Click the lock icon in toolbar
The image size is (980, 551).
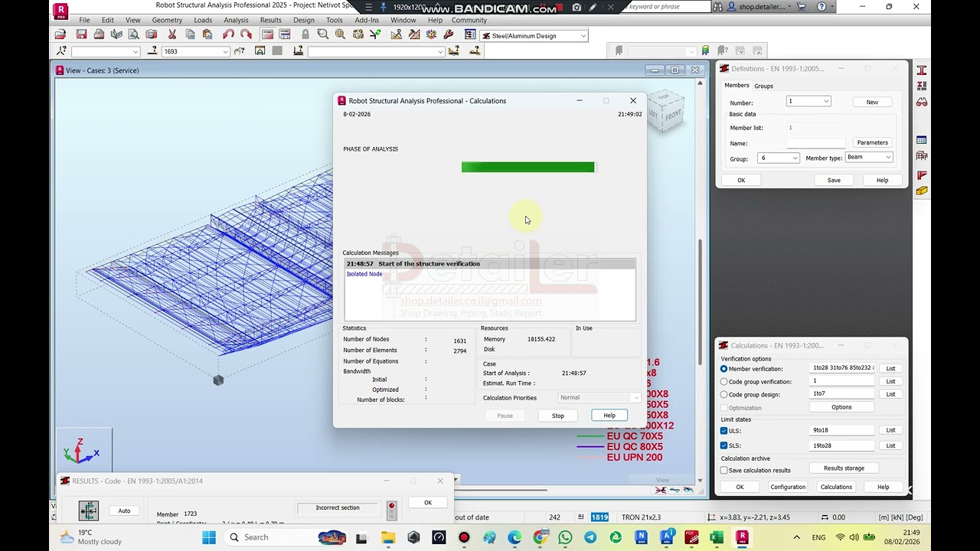[x=305, y=34]
